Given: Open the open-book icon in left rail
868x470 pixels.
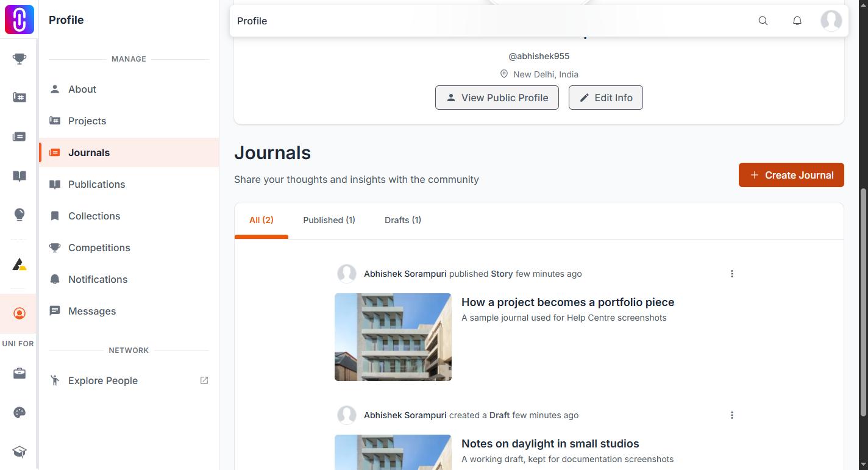Looking at the screenshot, I should [x=20, y=176].
